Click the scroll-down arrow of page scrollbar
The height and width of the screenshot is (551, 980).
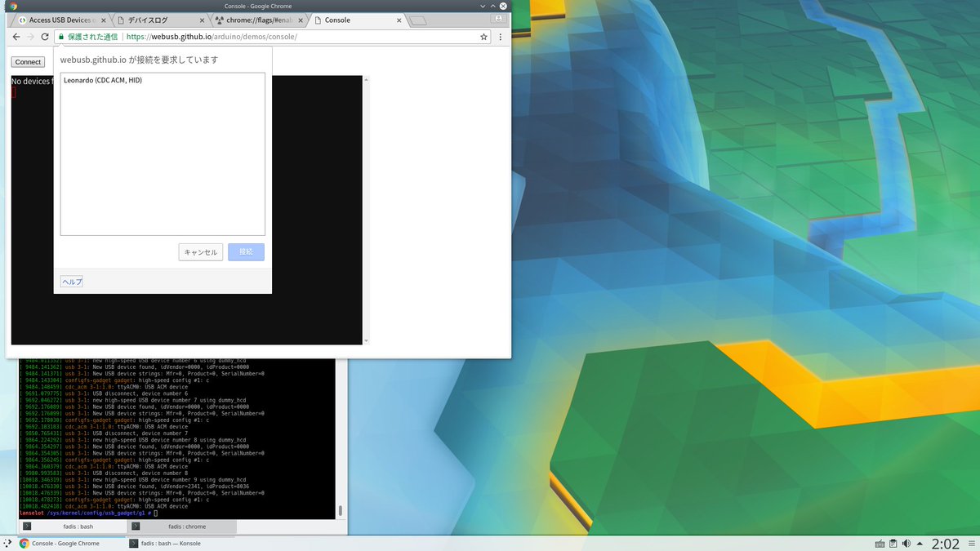(366, 340)
